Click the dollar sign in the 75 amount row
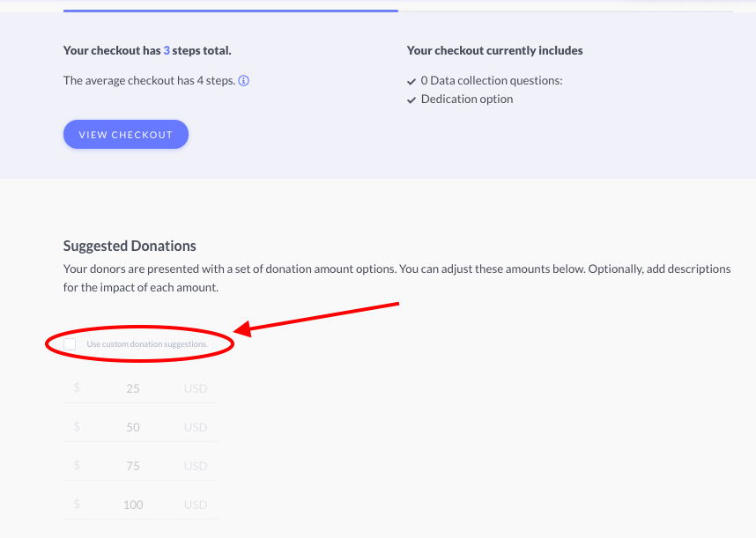The image size is (756, 538). click(77, 465)
